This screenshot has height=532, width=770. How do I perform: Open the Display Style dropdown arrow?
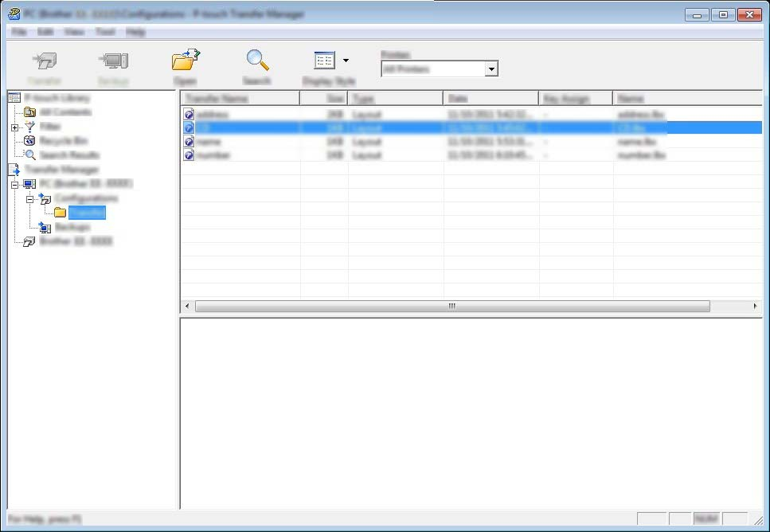click(x=346, y=61)
